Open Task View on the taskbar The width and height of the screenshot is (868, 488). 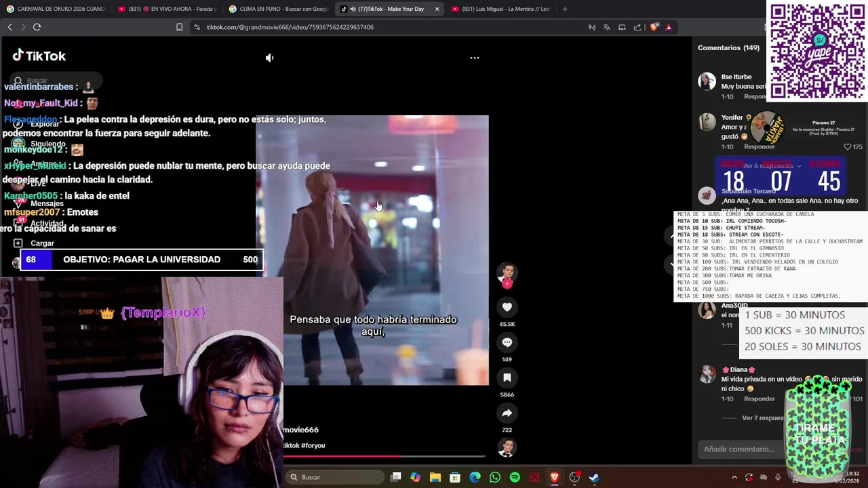click(x=396, y=477)
